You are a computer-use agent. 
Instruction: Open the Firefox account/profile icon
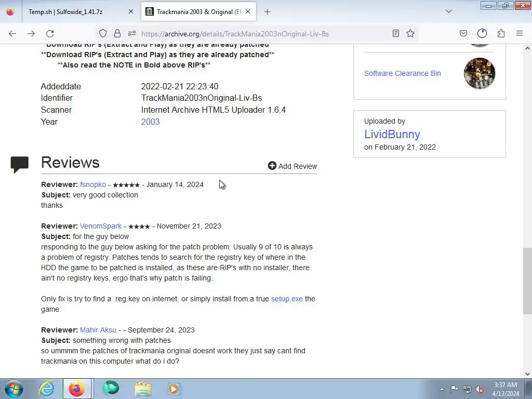[482, 33]
